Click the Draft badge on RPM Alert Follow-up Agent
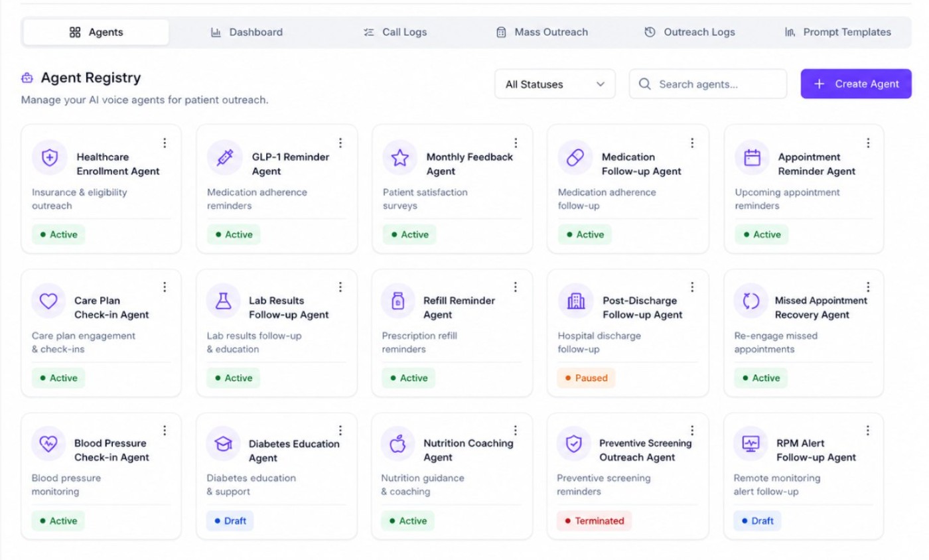 click(x=757, y=522)
